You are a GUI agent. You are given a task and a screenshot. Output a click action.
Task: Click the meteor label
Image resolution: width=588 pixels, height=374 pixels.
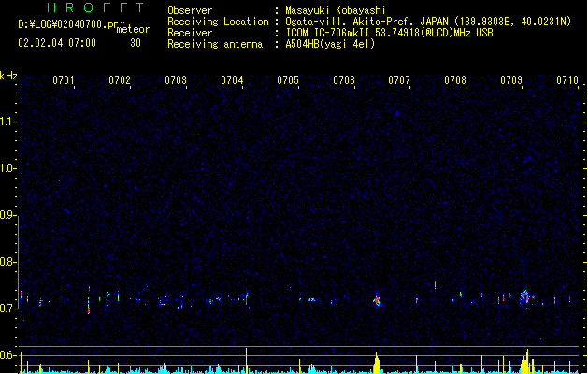click(133, 29)
